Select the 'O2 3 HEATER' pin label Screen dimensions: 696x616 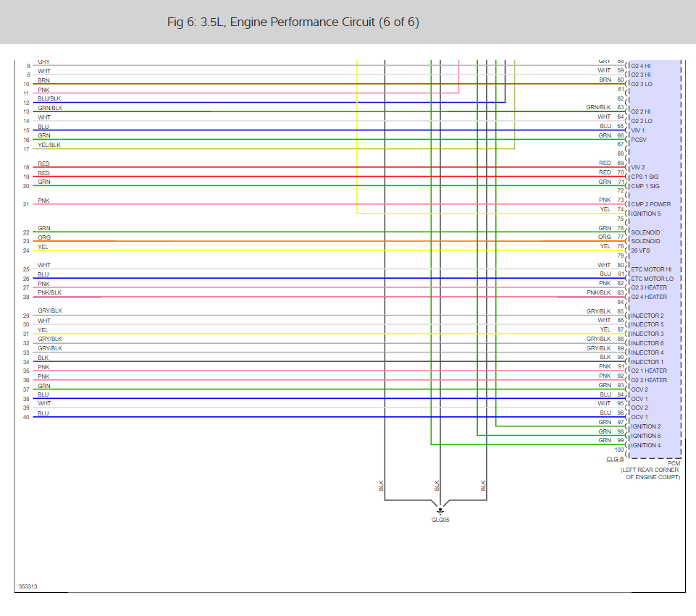[649, 287]
